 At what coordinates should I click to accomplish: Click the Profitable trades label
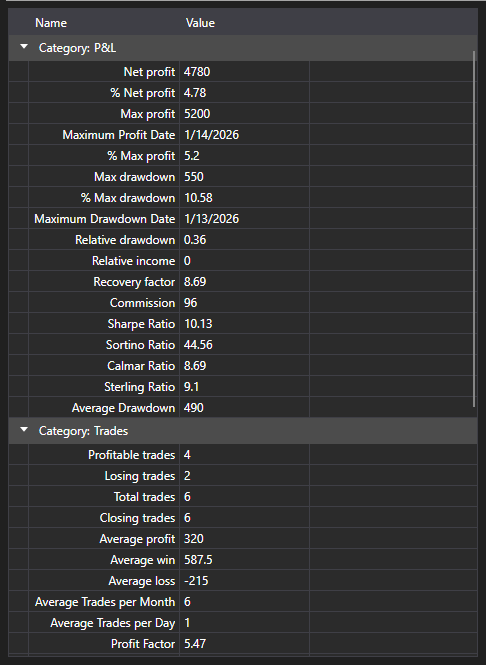[131, 455]
